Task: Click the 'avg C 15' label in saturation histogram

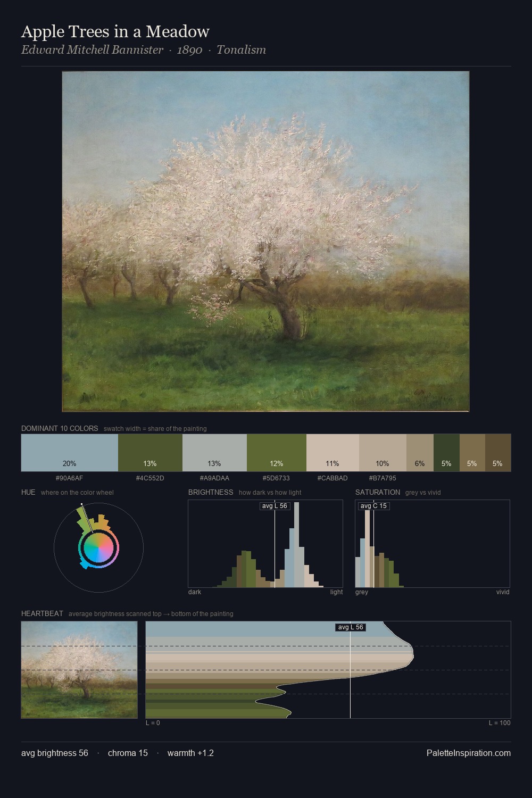Action: [373, 506]
